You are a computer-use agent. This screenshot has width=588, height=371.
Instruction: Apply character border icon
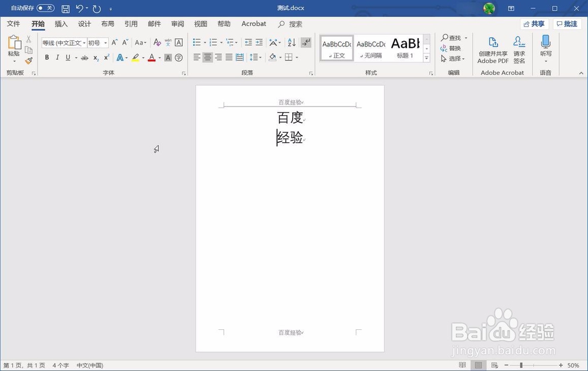179,42
